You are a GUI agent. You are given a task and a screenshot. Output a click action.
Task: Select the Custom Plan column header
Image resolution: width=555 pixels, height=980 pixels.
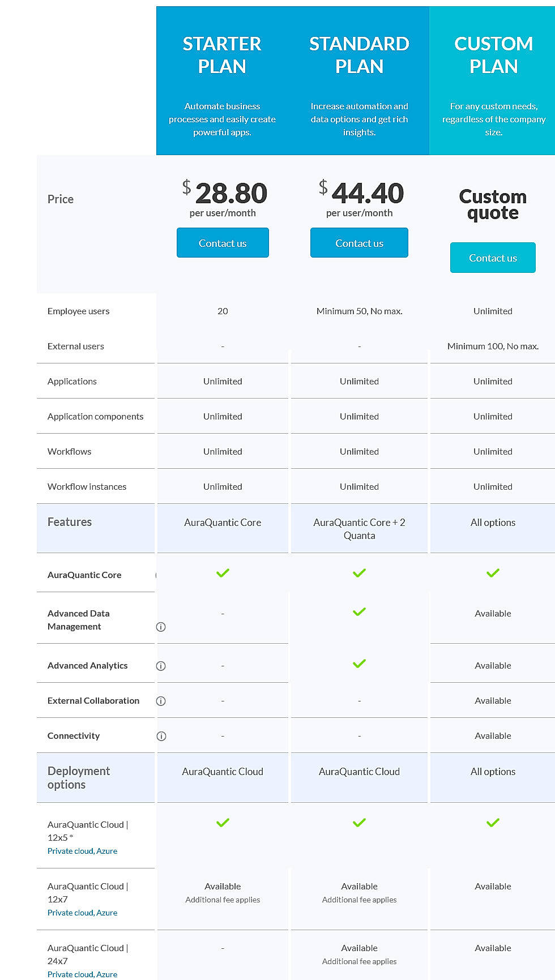coord(492,54)
